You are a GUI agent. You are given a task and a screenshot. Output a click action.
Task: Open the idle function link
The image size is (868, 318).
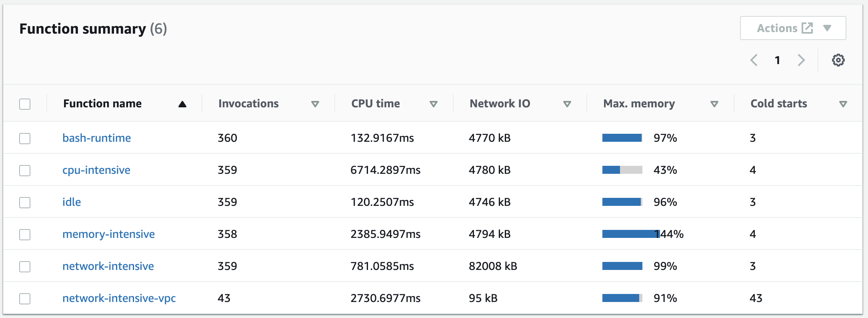[x=72, y=202]
